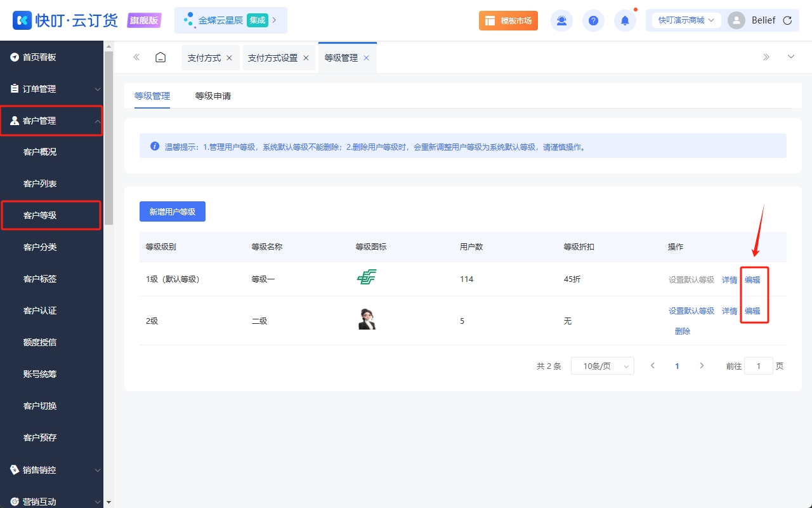Viewport: 812px width, 508px height.
Task: Open 额度授信 in the sidebar
Action: (x=51, y=342)
